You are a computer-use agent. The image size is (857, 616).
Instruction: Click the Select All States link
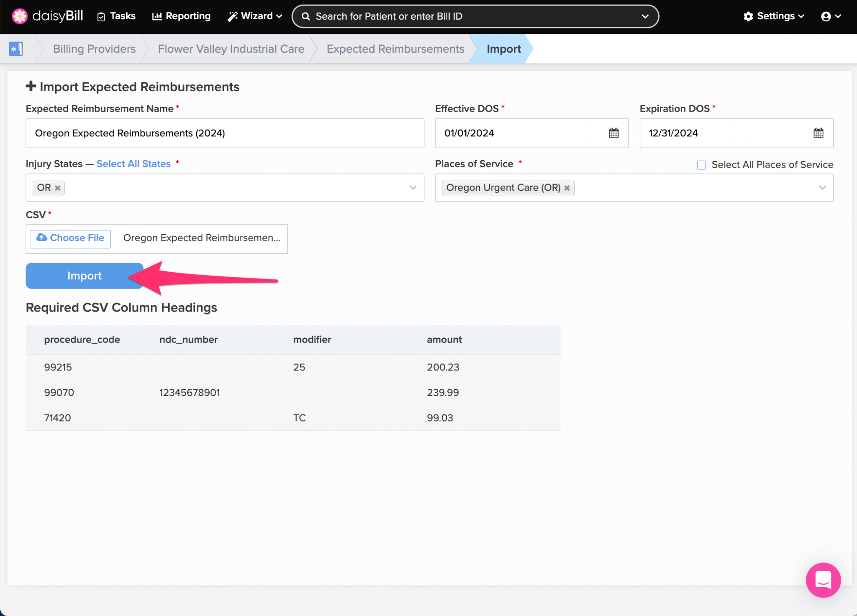click(133, 164)
